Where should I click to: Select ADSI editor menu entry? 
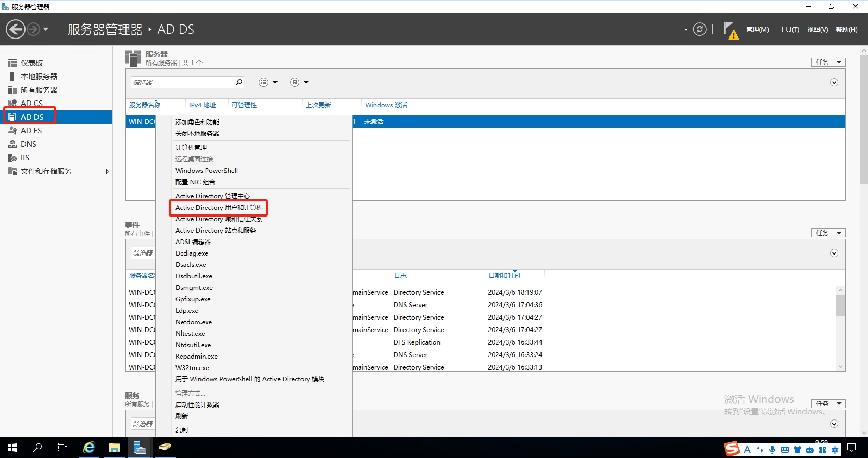click(193, 242)
